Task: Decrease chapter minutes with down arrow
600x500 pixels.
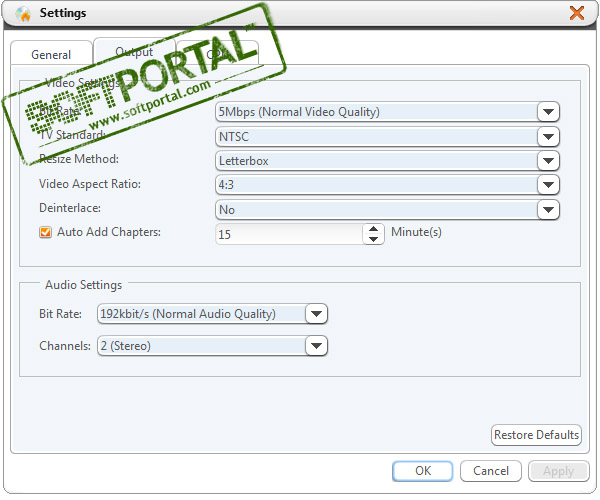Action: tap(373, 239)
